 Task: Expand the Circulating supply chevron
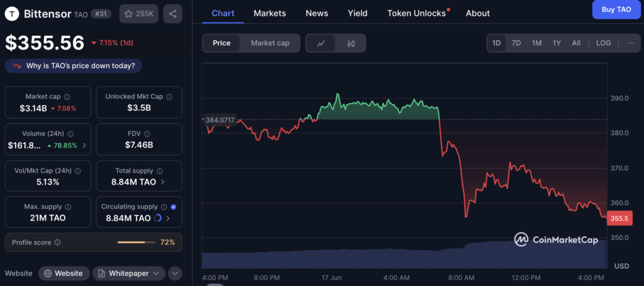point(168,218)
